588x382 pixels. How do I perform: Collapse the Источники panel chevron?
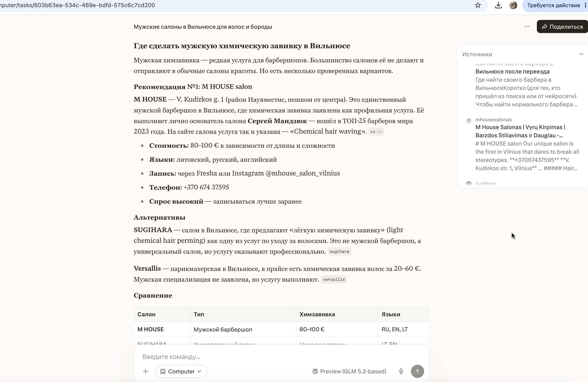coord(581,54)
